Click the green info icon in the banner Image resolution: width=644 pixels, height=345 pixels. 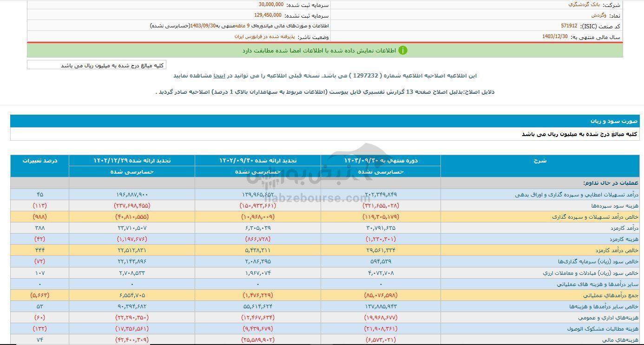[x=403, y=50]
